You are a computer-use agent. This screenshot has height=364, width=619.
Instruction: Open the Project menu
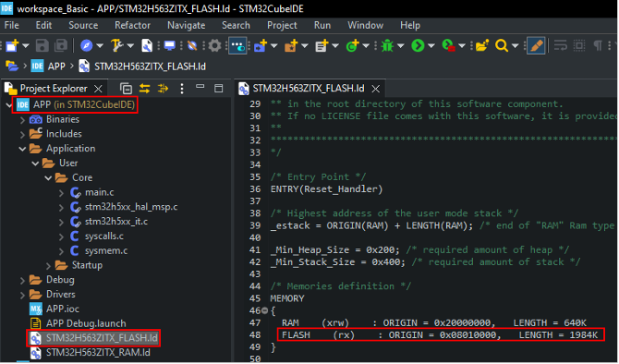click(x=282, y=25)
